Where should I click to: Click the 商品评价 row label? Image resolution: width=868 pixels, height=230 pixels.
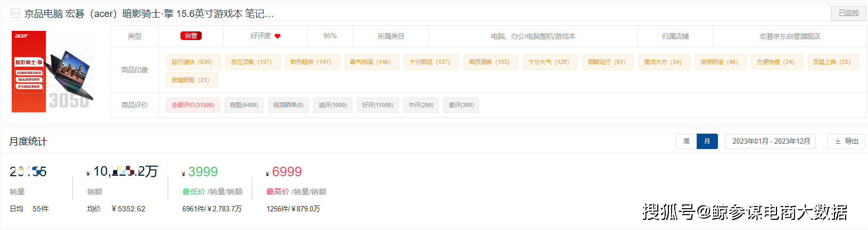click(x=135, y=105)
